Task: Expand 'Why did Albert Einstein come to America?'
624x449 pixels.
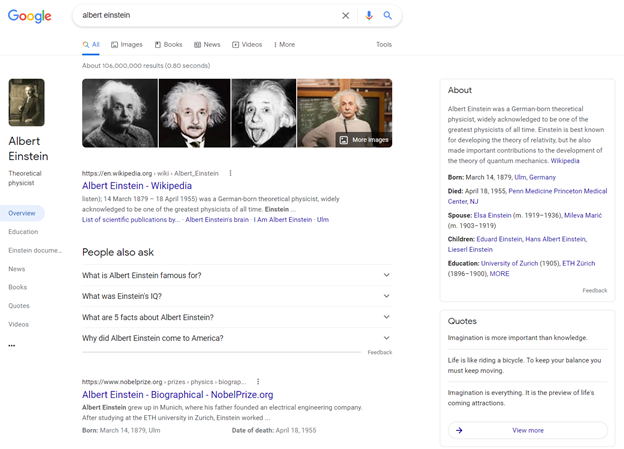Action: click(x=237, y=338)
